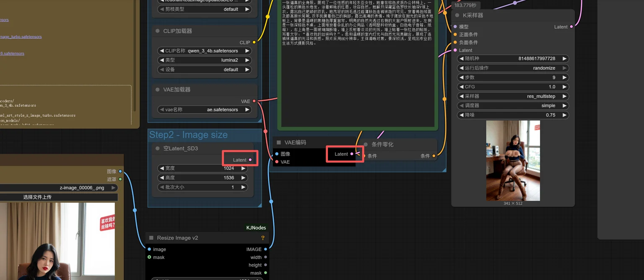Increase 高度 with its right arrow
The height and width of the screenshot is (280, 644).
click(243, 177)
